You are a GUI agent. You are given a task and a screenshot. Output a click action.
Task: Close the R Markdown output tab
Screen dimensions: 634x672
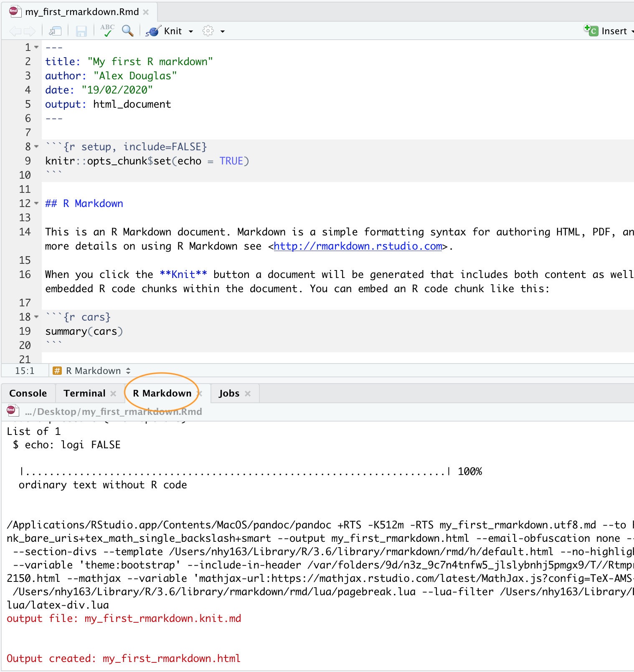point(200,394)
